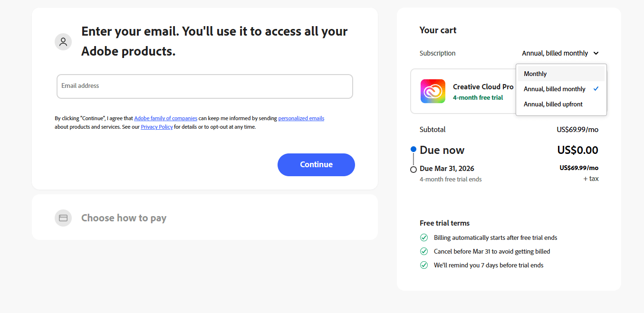Pick Annual, billed upfront plan
644x313 pixels.
pos(553,104)
